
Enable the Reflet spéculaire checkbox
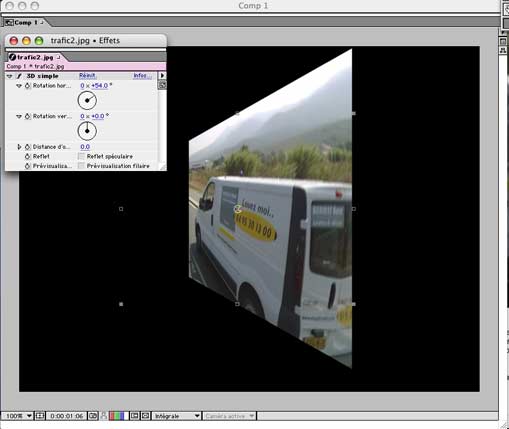[81, 156]
